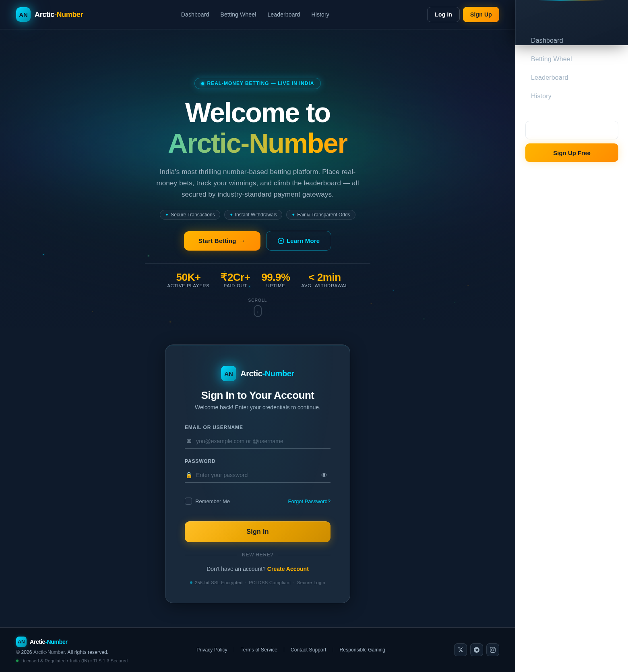Follow the Create Account link
The height and width of the screenshot is (672, 628).
pyautogui.click(x=288, y=569)
